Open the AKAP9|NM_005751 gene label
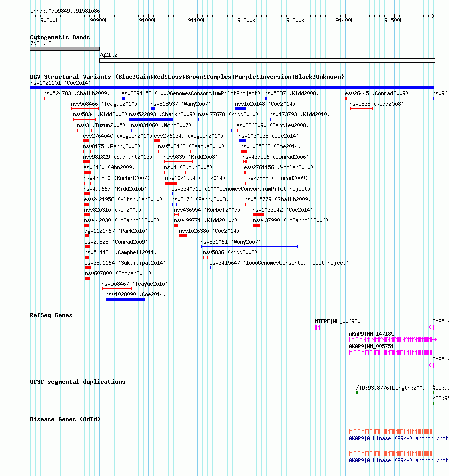 [x=371, y=347]
